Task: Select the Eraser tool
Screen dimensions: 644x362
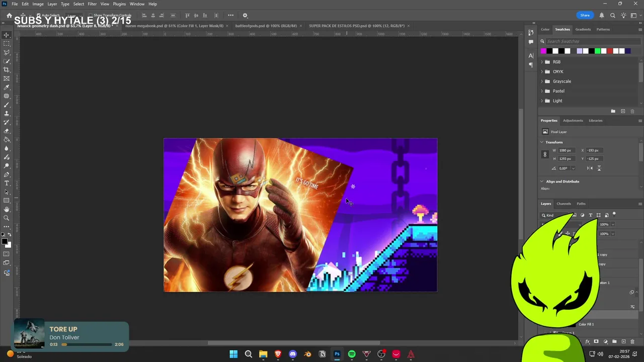Action: [x=7, y=131]
